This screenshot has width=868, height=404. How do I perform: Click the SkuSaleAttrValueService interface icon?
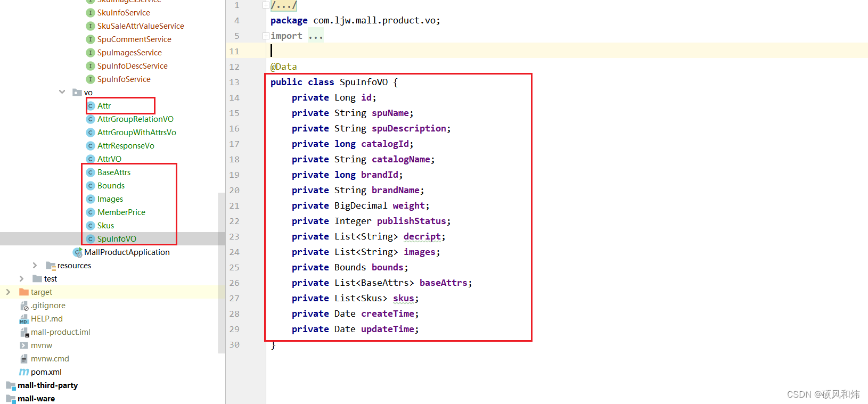[x=91, y=26]
